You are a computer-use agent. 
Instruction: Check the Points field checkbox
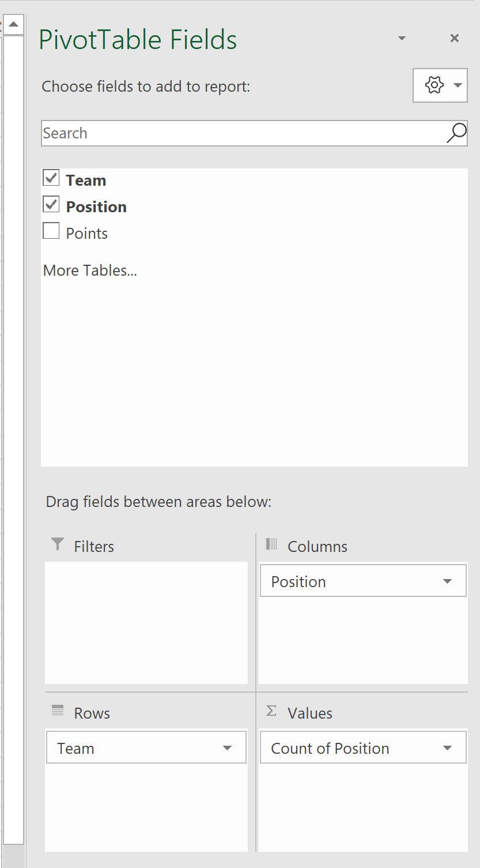point(51,231)
